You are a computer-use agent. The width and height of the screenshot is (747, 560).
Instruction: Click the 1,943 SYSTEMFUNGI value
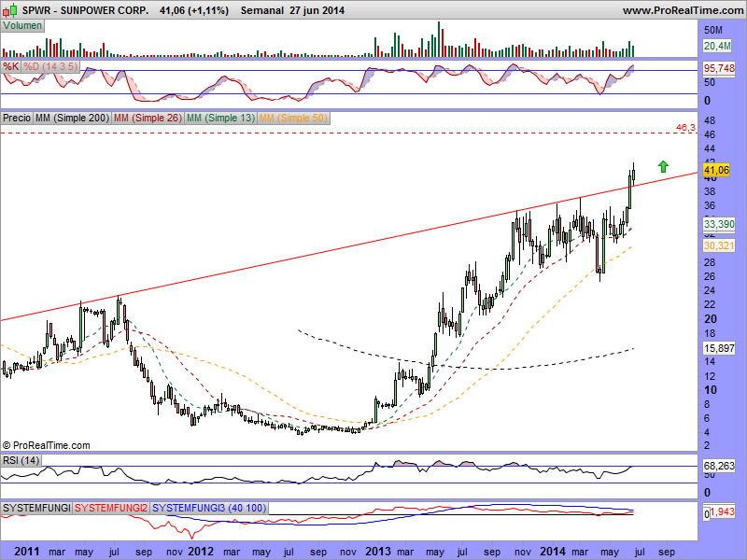723,511
